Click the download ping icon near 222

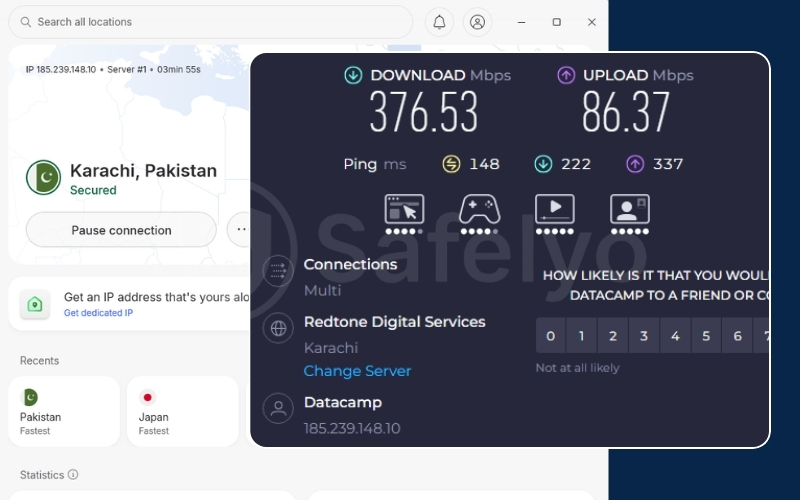tap(543, 164)
